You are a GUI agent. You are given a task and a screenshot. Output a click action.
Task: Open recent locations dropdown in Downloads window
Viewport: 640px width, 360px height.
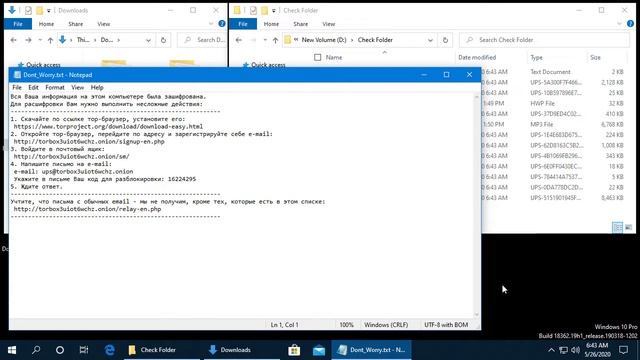pyautogui.click(x=40, y=40)
